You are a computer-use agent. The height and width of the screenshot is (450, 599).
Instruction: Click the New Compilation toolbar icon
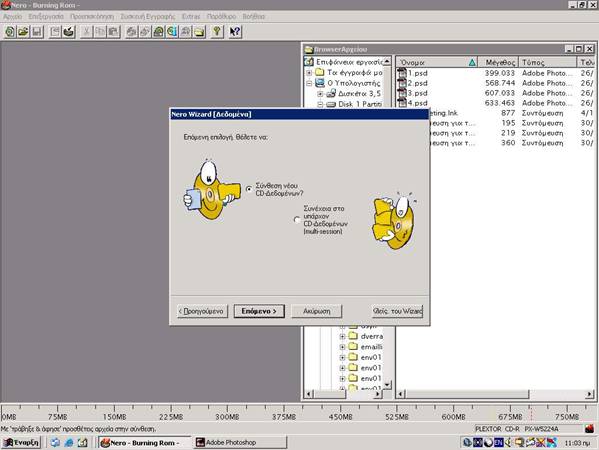pos(10,32)
